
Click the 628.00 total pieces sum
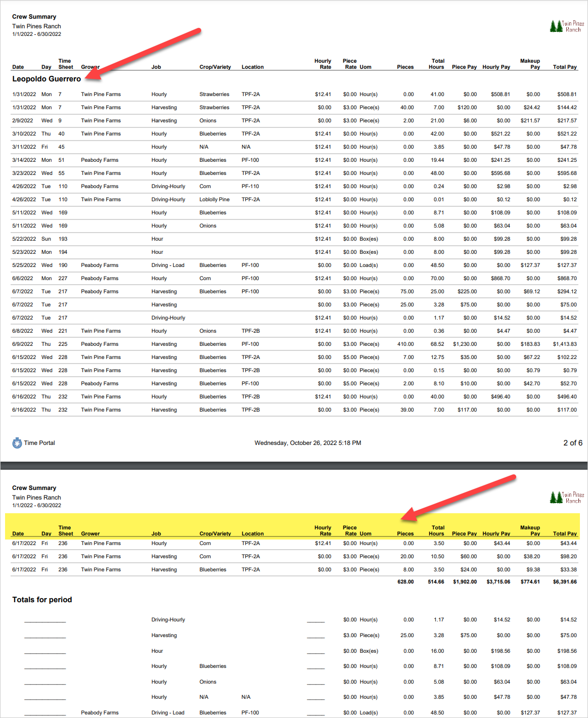tap(405, 582)
